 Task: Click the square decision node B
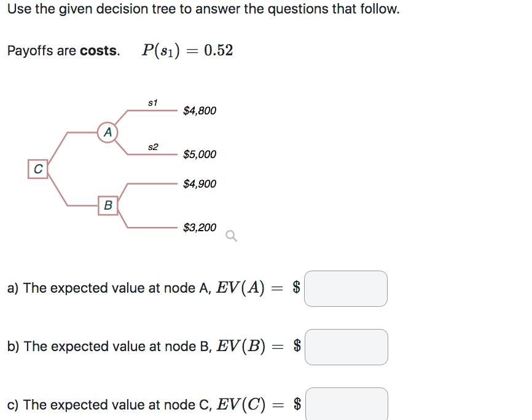[x=108, y=205]
